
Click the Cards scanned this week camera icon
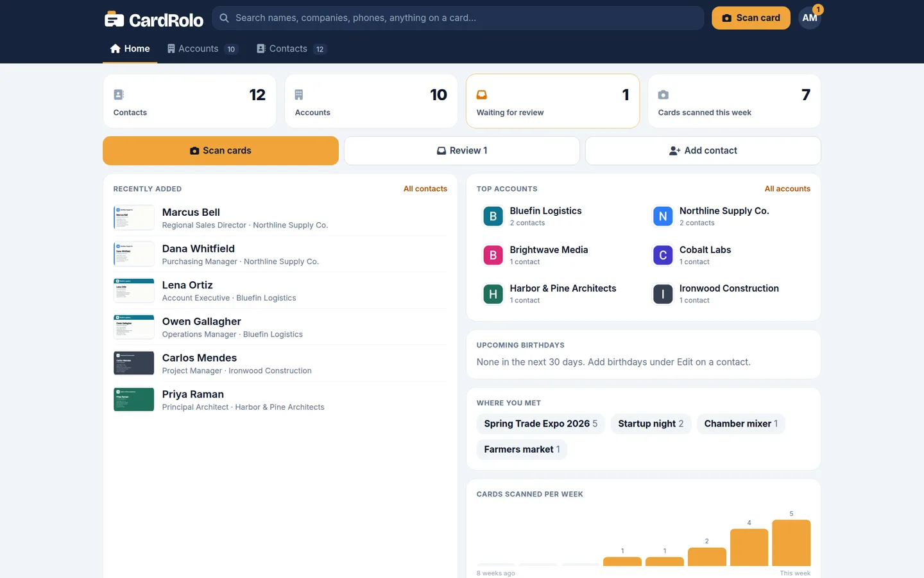click(x=663, y=95)
